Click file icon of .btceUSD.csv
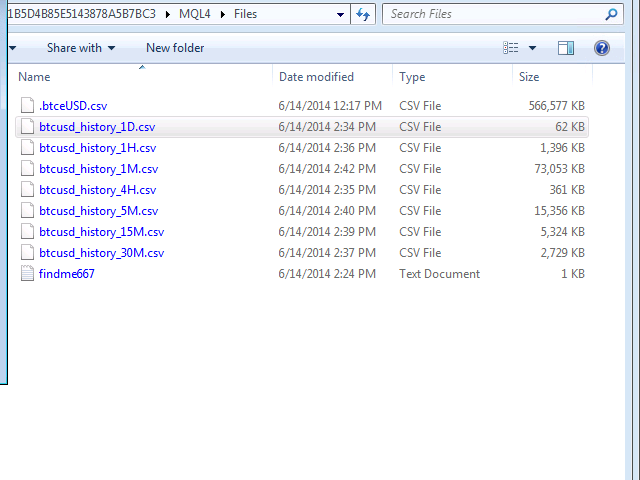 pyautogui.click(x=27, y=106)
